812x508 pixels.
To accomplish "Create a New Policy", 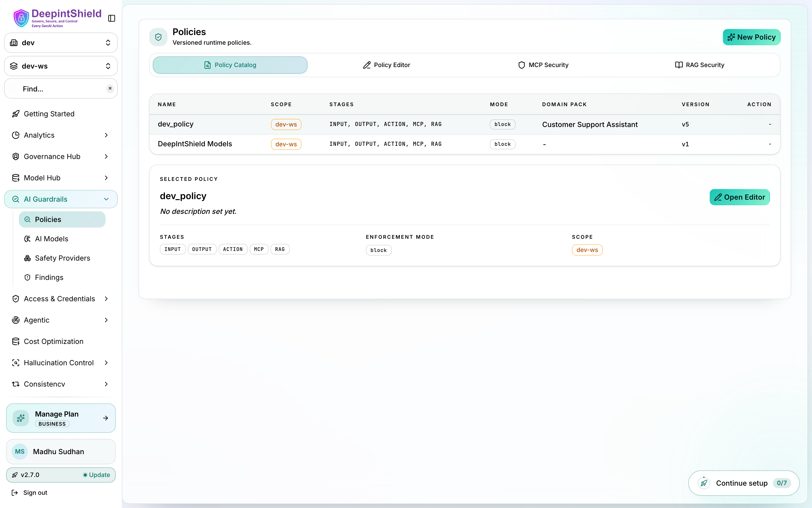I will [751, 37].
